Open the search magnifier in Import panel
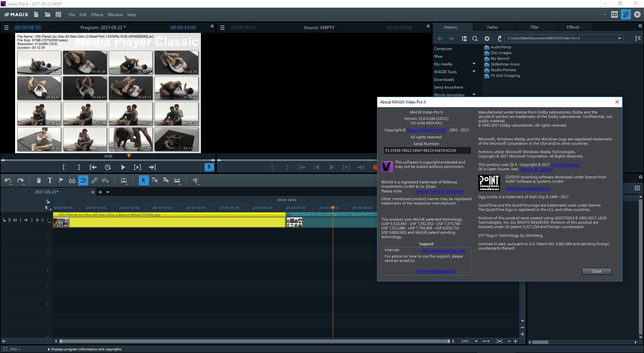644x353 pixels. [475, 39]
